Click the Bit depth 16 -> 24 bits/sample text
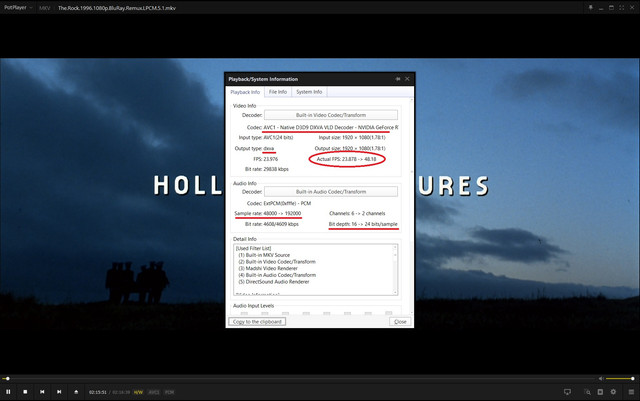This screenshot has width=640, height=401. 363,224
